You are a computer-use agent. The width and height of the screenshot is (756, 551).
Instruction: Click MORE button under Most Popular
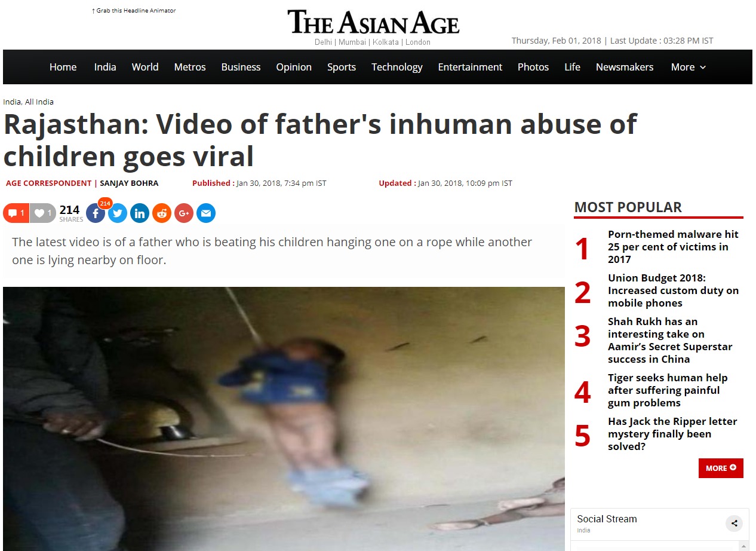pyautogui.click(x=721, y=468)
